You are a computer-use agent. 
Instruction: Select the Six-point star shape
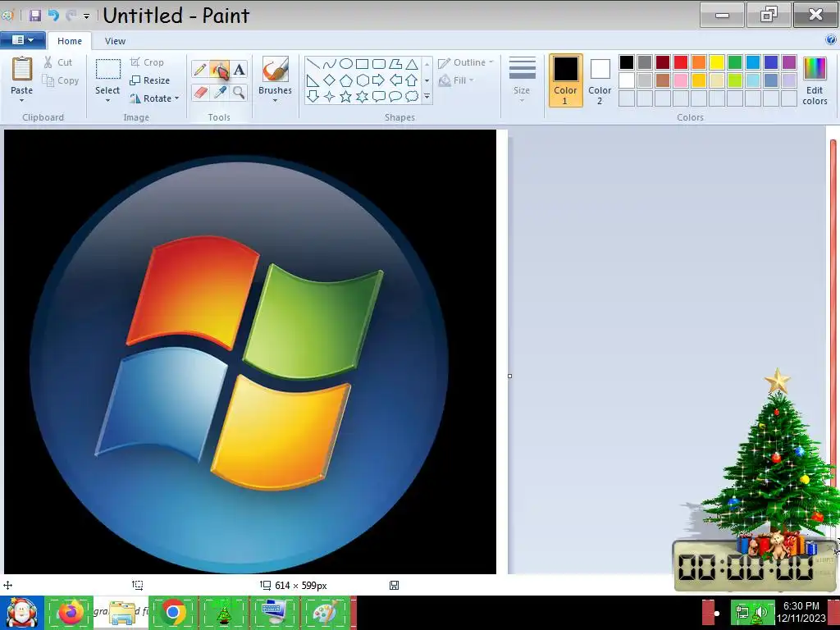362,97
